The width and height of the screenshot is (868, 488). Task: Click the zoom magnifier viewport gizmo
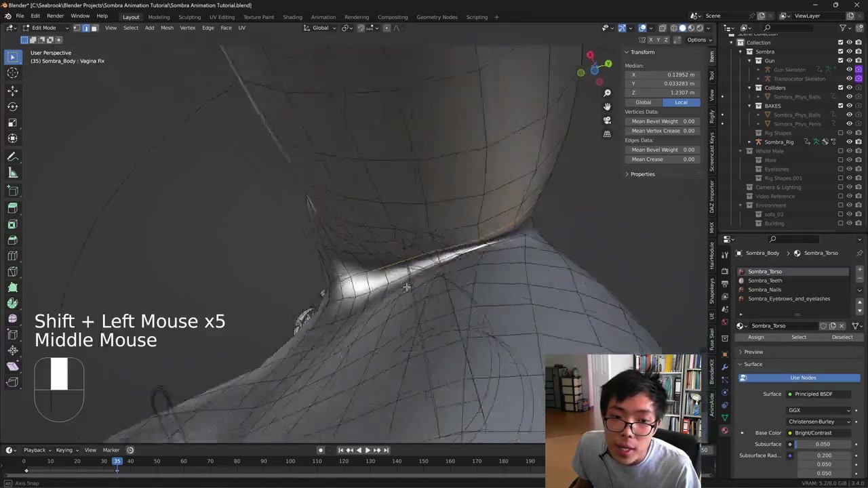click(607, 93)
